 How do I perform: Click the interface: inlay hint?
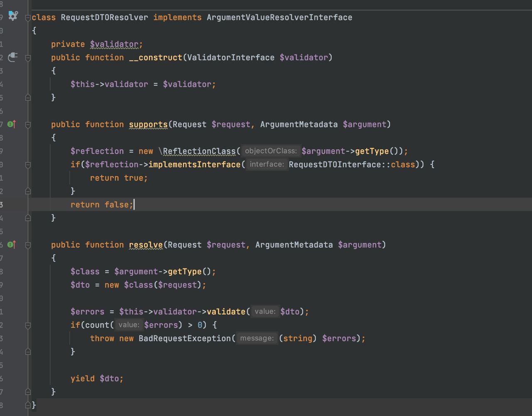point(267,164)
